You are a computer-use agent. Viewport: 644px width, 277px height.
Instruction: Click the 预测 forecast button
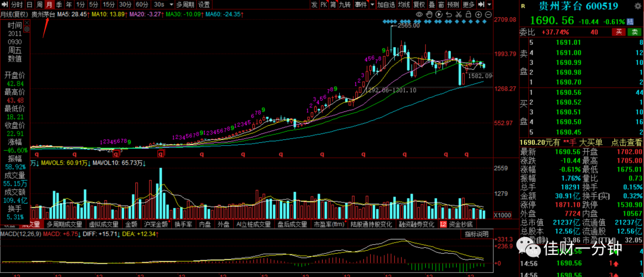click(x=453, y=5)
